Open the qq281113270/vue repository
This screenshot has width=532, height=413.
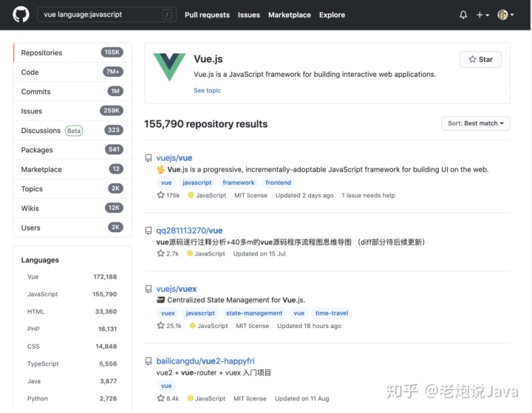click(189, 231)
